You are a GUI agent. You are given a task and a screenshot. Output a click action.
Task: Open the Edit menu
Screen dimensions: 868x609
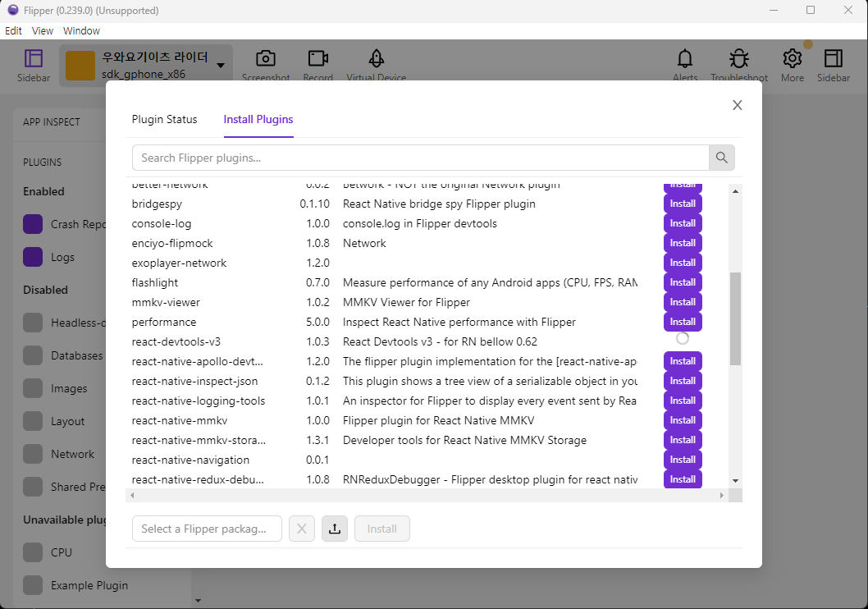coord(13,31)
